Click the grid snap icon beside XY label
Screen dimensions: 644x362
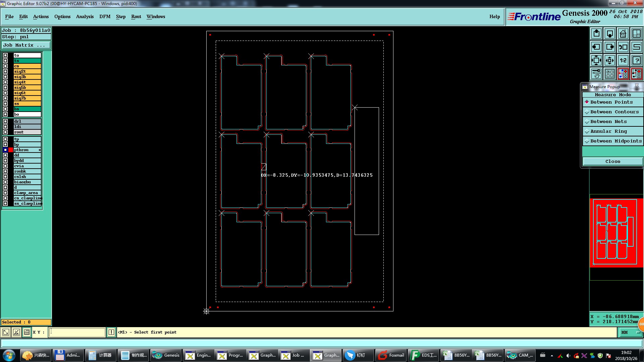click(27, 332)
